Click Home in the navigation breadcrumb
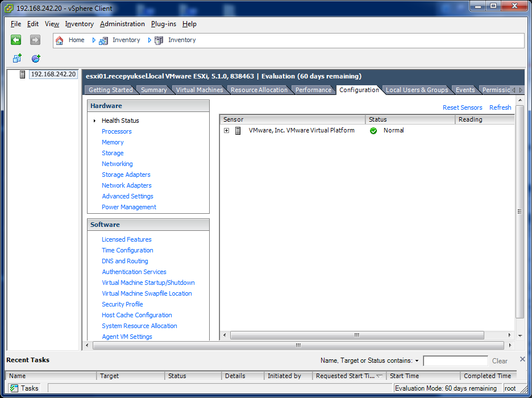Viewport: 532px width, 398px height. (x=76, y=40)
